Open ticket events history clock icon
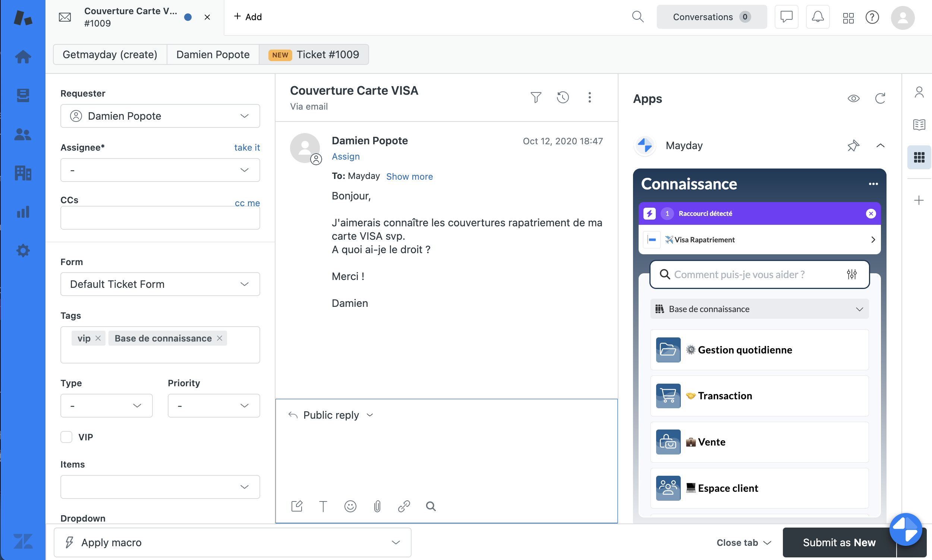932x560 pixels. (563, 97)
